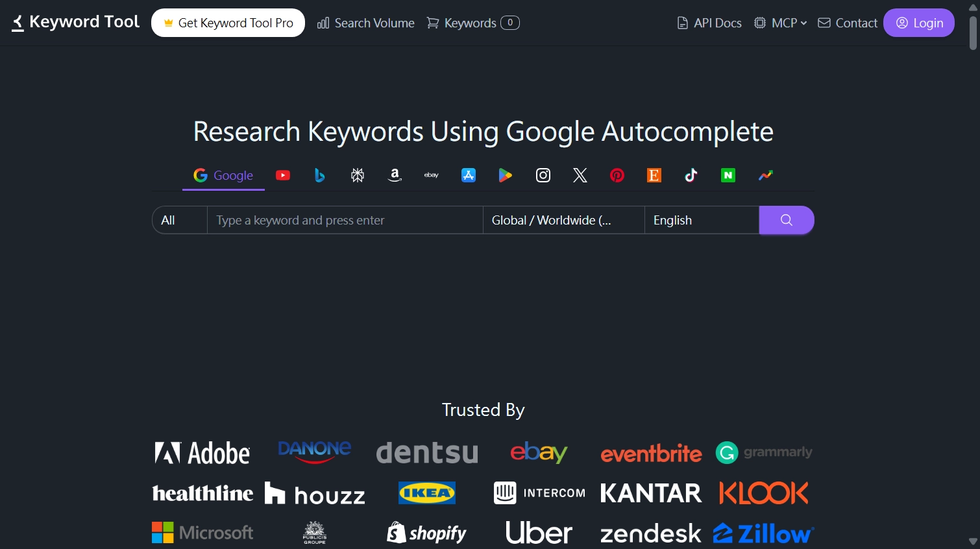This screenshot has width=980, height=549.
Task: Click the Uber logo
Action: coord(539,533)
